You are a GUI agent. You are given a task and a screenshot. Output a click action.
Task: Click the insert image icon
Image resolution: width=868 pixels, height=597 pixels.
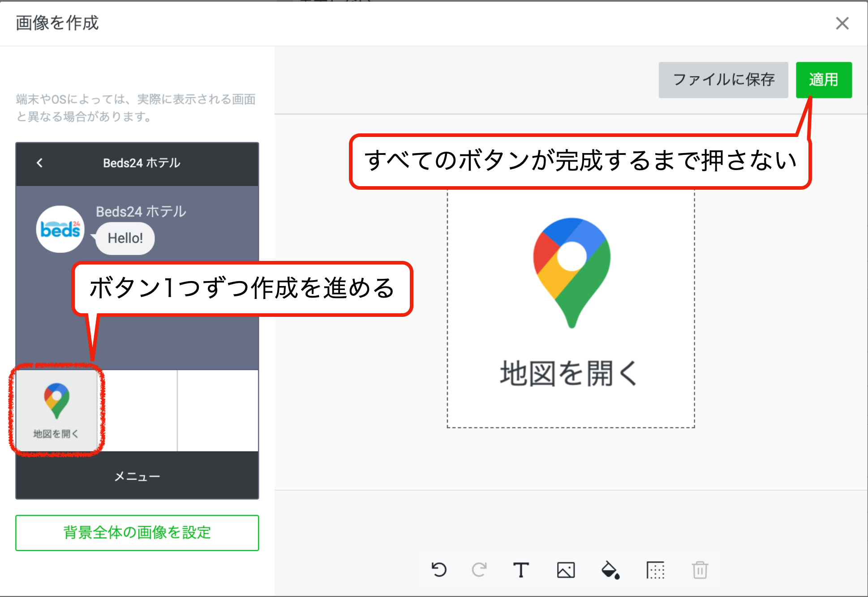click(x=566, y=570)
